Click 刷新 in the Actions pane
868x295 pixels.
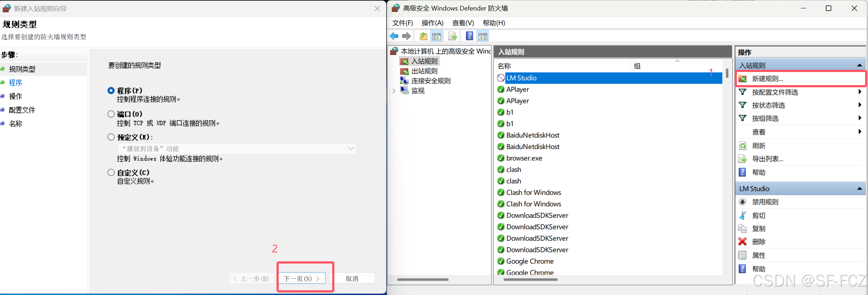[x=759, y=146]
